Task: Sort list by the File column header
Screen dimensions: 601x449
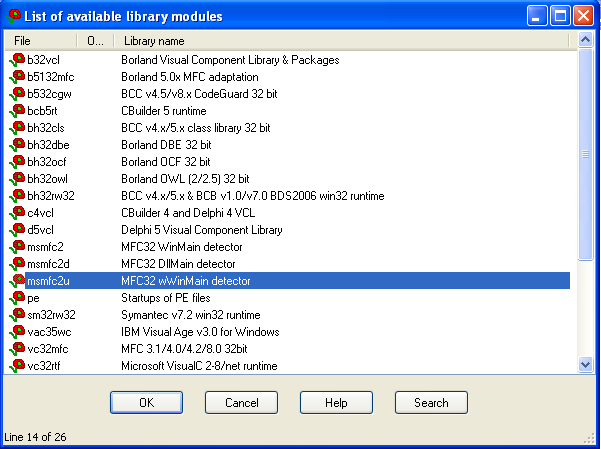Action: click(40, 41)
